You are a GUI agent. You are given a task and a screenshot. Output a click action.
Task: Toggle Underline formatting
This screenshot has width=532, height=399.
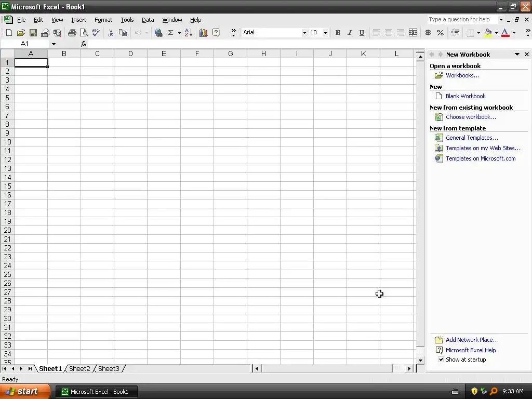(x=362, y=33)
